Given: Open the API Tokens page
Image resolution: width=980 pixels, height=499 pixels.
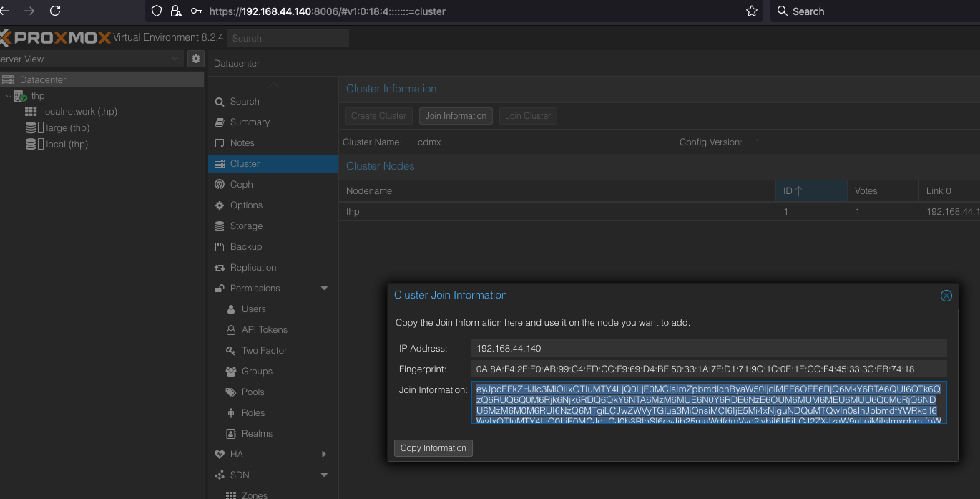Looking at the screenshot, I should tap(264, 330).
